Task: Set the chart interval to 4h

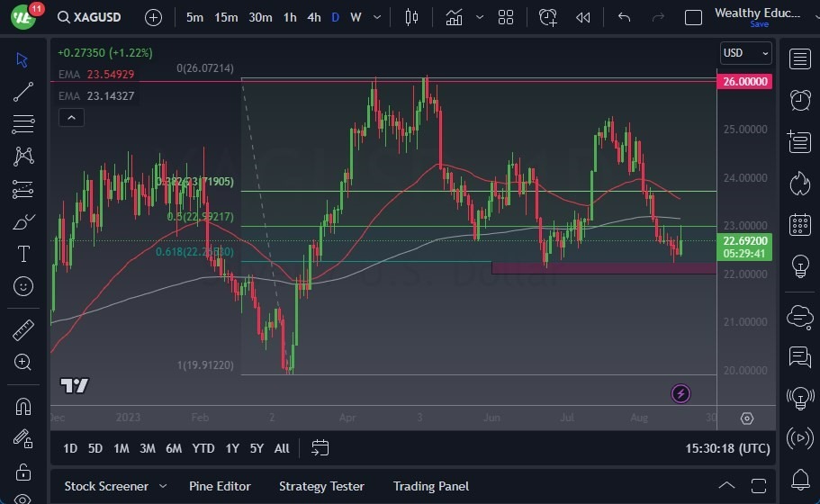Action: point(313,17)
